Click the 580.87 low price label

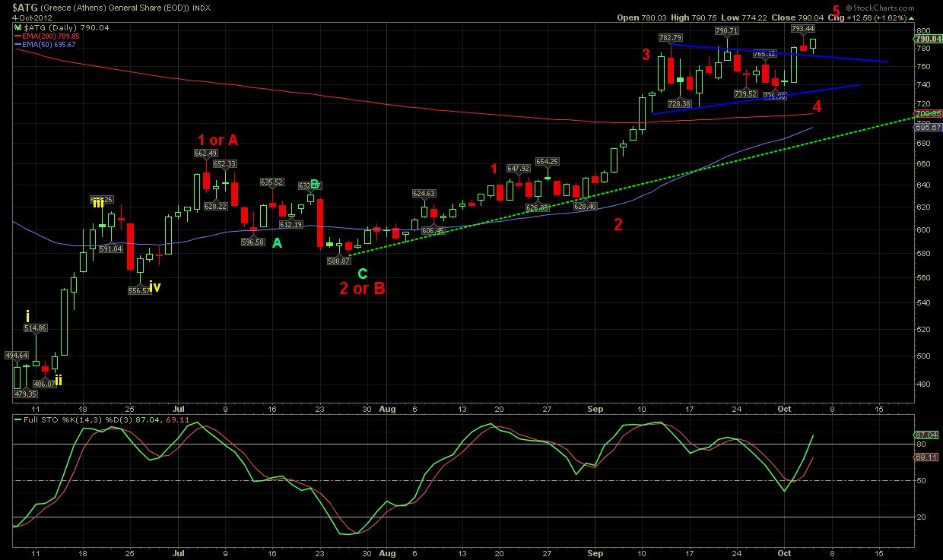pos(338,261)
